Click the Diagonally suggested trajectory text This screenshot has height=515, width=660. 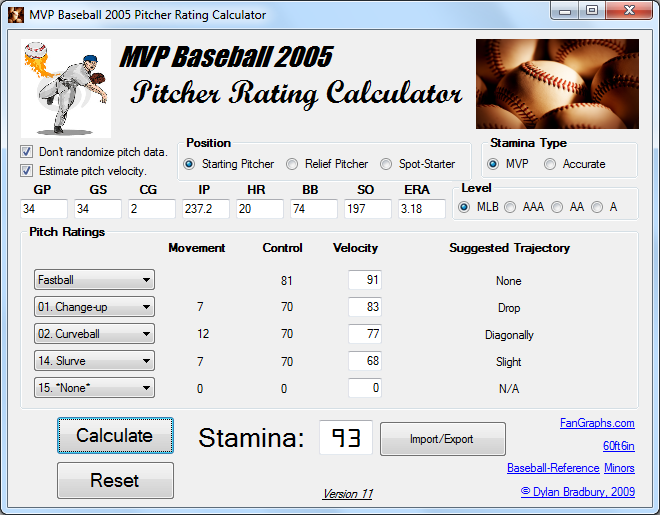tap(509, 335)
